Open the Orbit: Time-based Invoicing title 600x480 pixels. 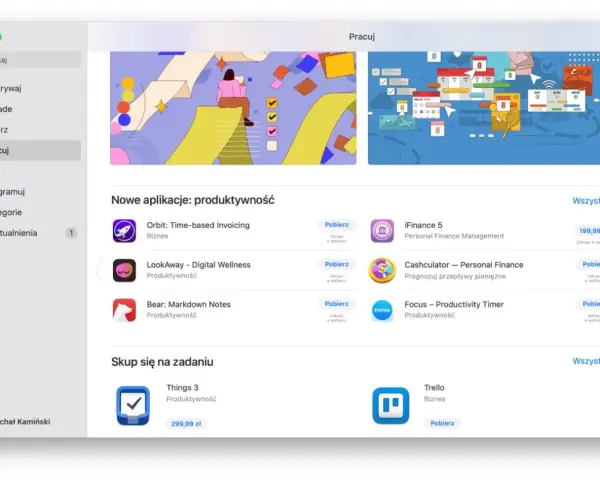click(x=198, y=225)
